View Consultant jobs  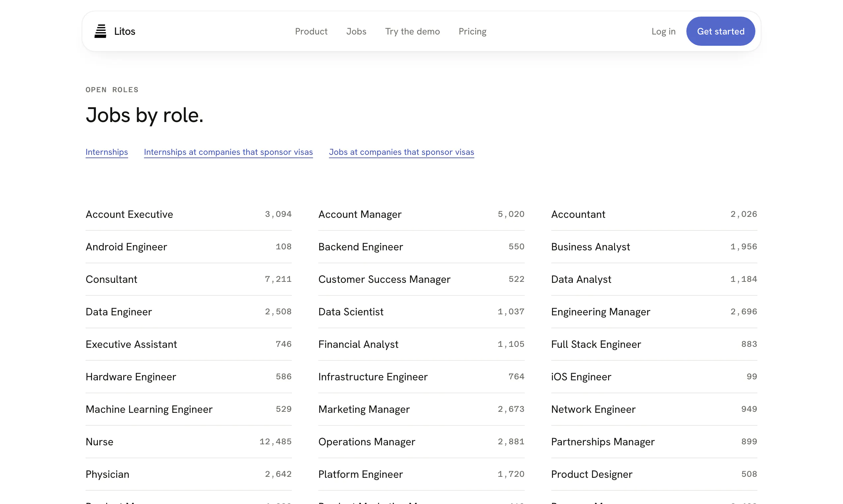click(189, 280)
